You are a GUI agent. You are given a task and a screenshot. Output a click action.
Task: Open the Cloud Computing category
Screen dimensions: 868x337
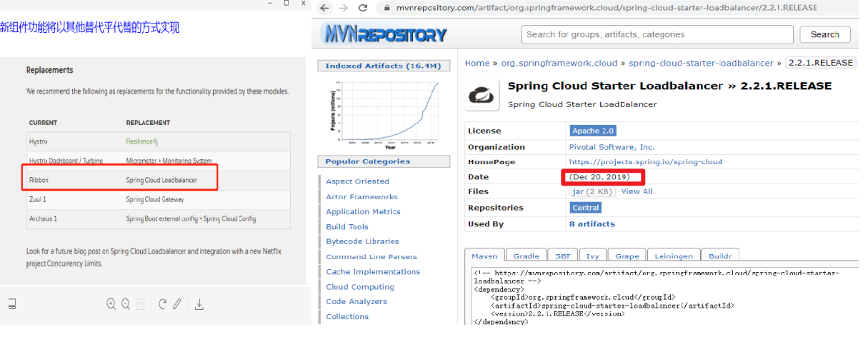[x=360, y=287]
